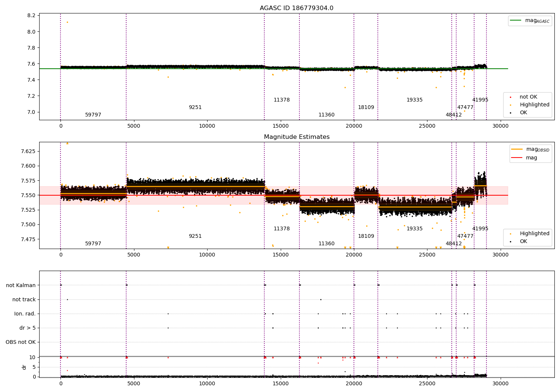
Task: Click y-axis tick 7.625 in Magnitude Estimates plot
Action: (x=28, y=152)
